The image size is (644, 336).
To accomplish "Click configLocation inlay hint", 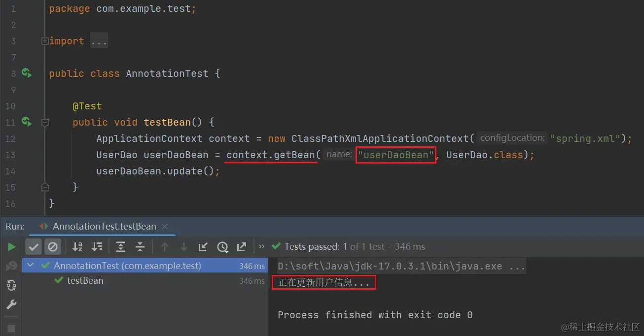I will pyautogui.click(x=512, y=138).
